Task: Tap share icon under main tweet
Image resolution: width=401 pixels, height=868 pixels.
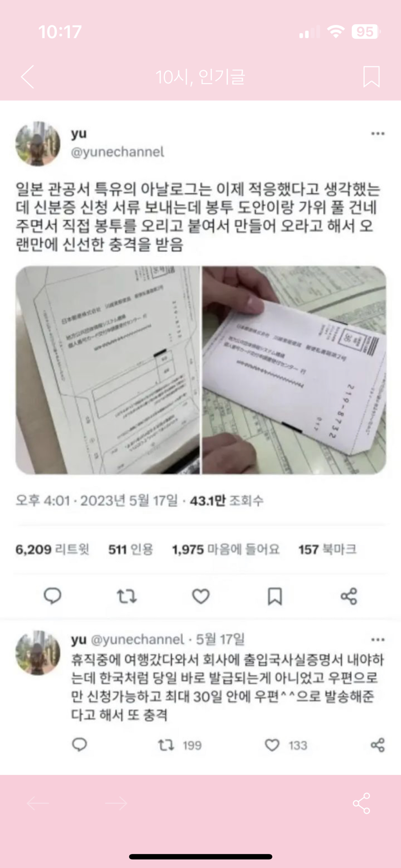Action: [x=349, y=596]
